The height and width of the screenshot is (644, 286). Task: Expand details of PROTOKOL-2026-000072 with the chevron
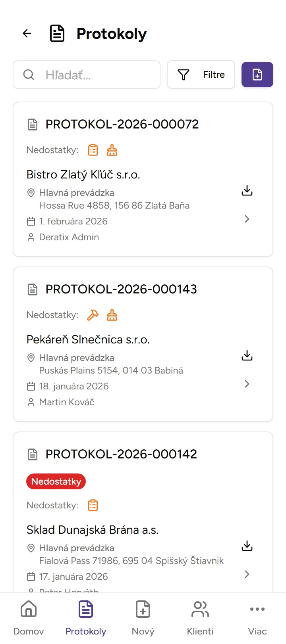point(247,219)
